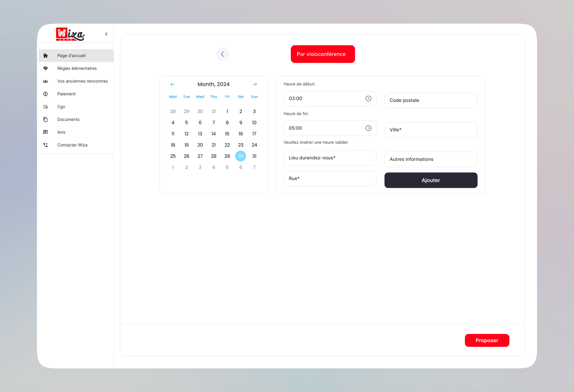Click the clock icon in Heure de début

368,99
